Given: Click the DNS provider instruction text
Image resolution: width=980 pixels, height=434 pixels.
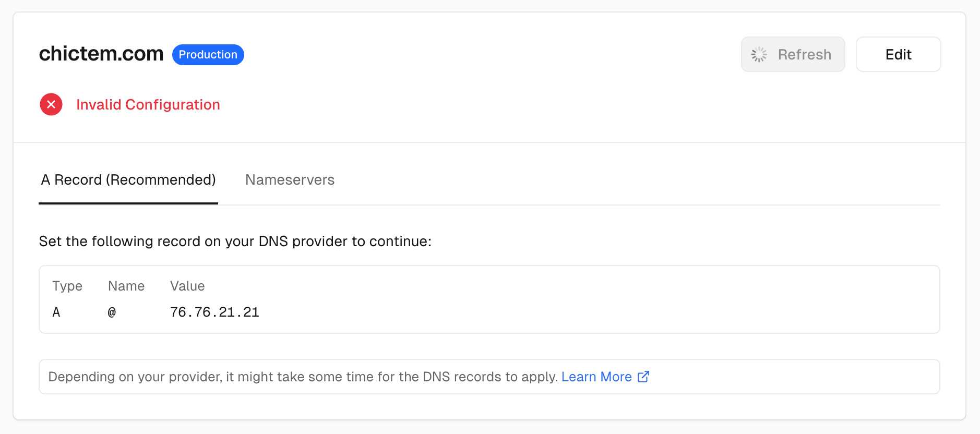Looking at the screenshot, I should coord(235,242).
